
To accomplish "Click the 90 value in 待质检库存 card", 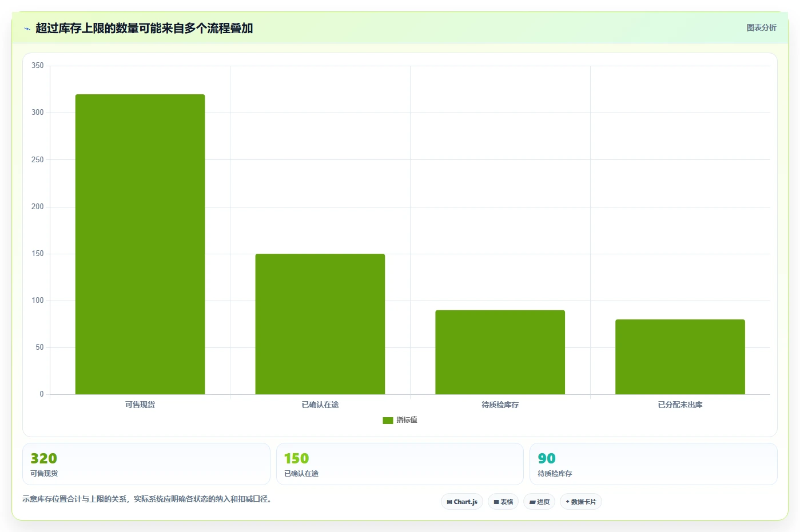I will pos(547,458).
